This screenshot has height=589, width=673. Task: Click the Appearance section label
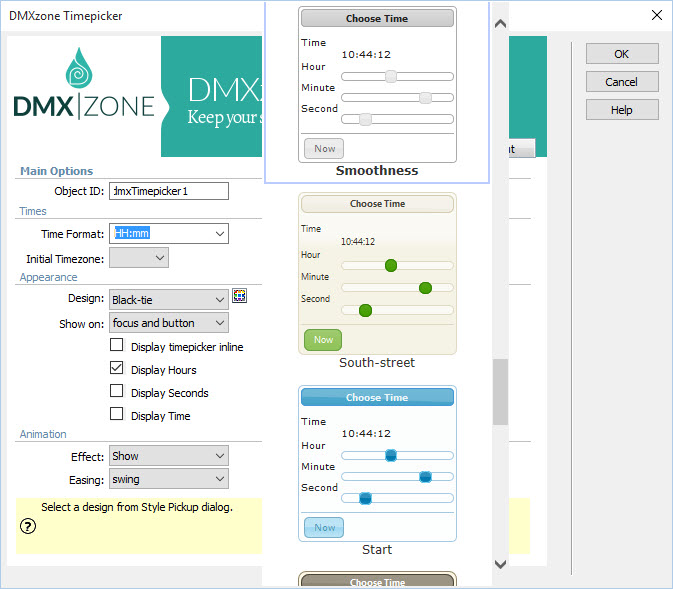(x=49, y=277)
